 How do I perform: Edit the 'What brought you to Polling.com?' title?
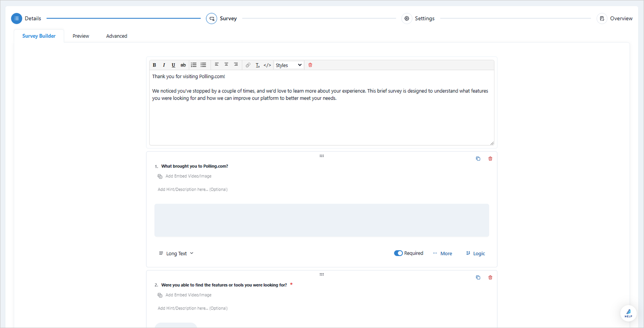pyautogui.click(x=195, y=166)
